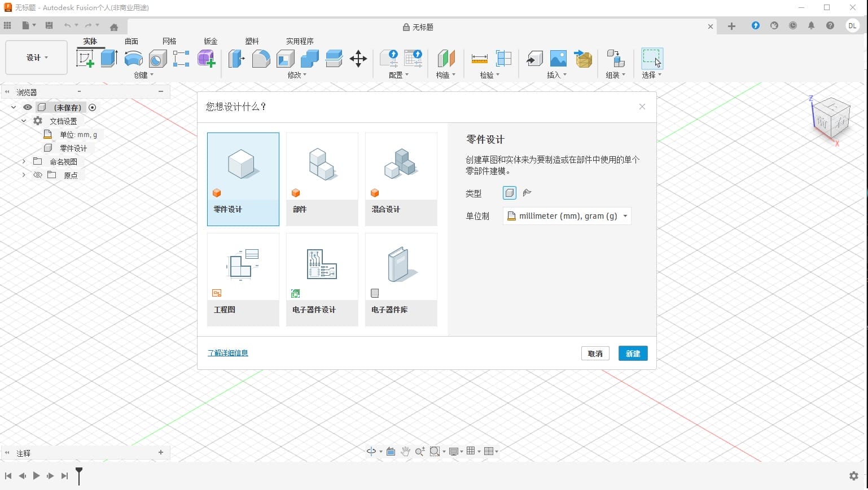Open the 了解详细信息 link
868x490 pixels.
[x=227, y=352]
